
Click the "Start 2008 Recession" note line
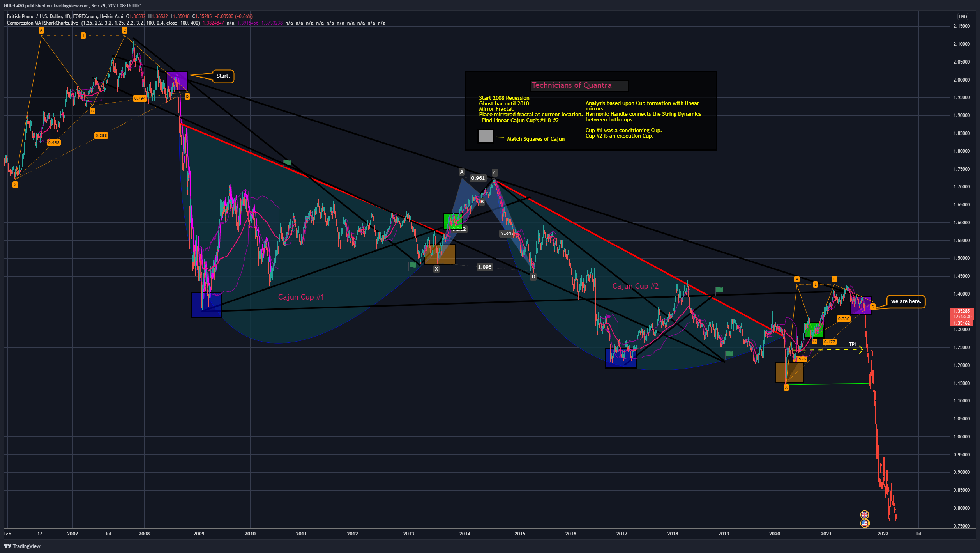tap(504, 98)
